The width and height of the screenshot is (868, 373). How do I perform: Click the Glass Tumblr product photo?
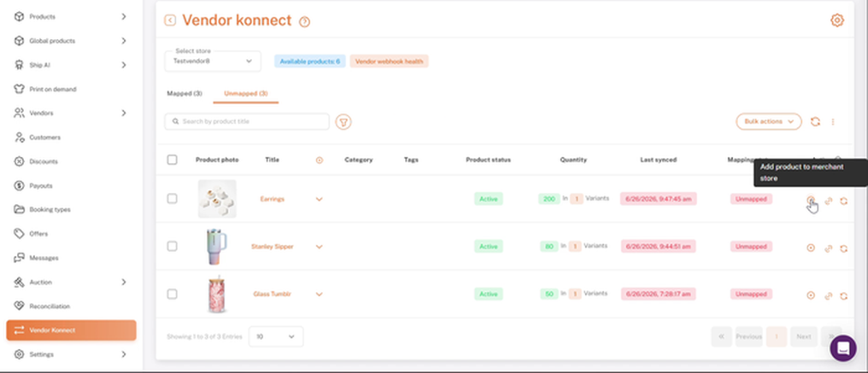click(x=216, y=294)
